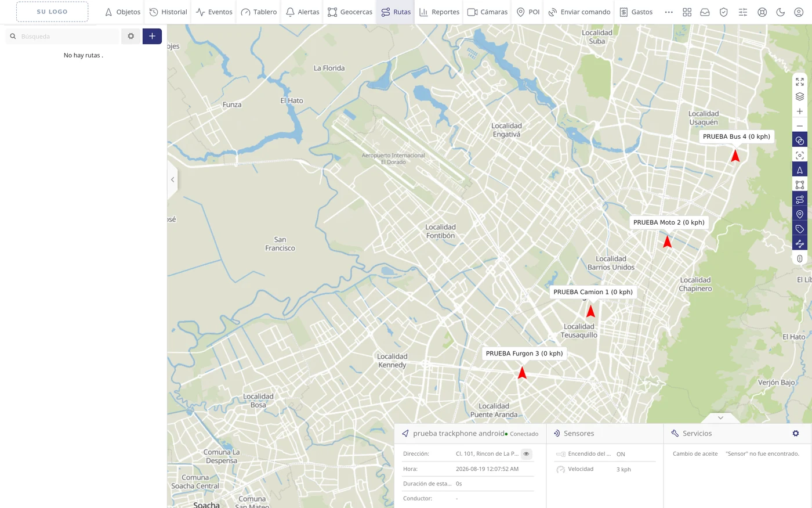Open the Objetos tab
This screenshot has width=812, height=508.
click(x=122, y=12)
